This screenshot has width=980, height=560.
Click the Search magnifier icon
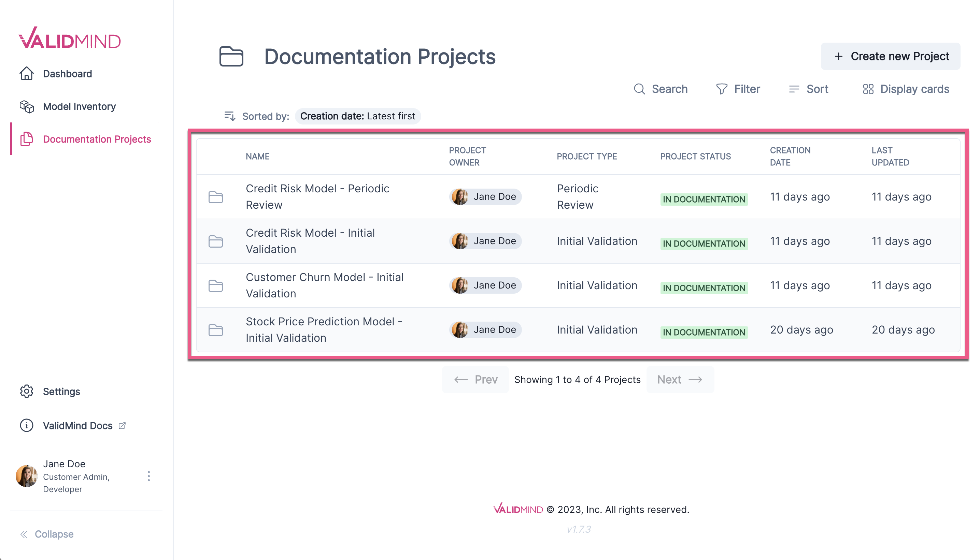[639, 89]
